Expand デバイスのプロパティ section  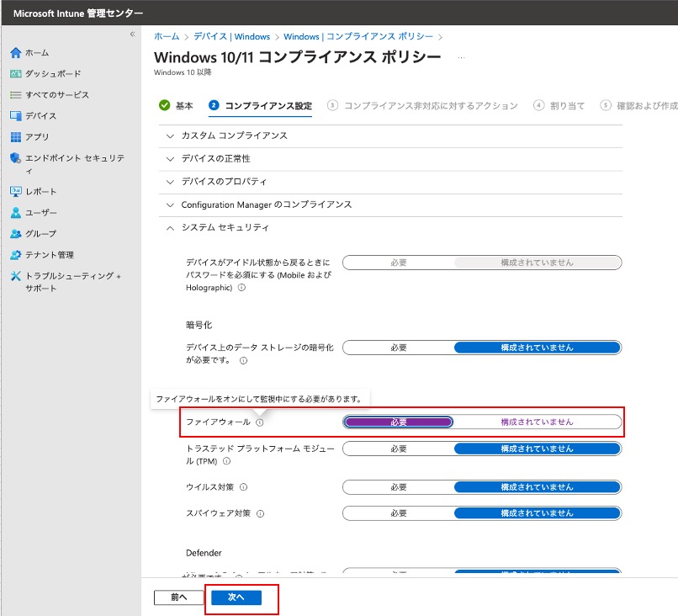[391, 182]
